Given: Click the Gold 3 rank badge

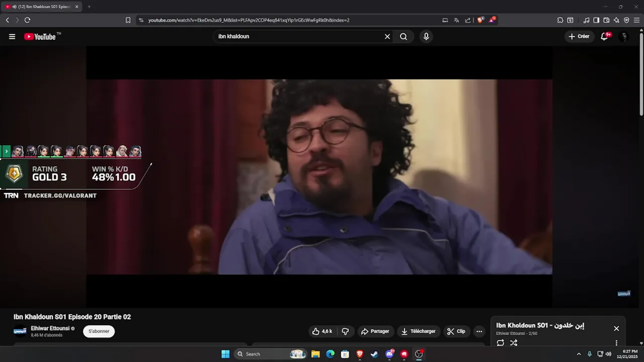Looking at the screenshot, I should tap(14, 174).
